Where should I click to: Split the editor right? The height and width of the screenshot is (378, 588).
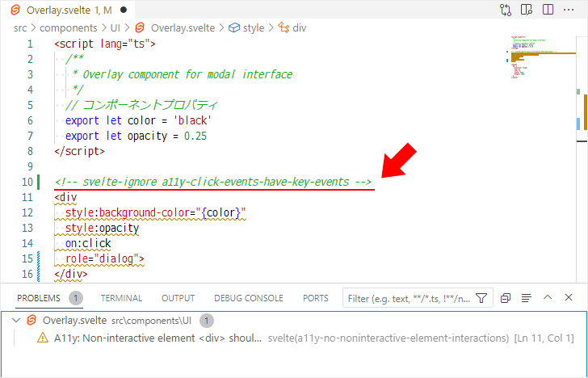coord(548,10)
